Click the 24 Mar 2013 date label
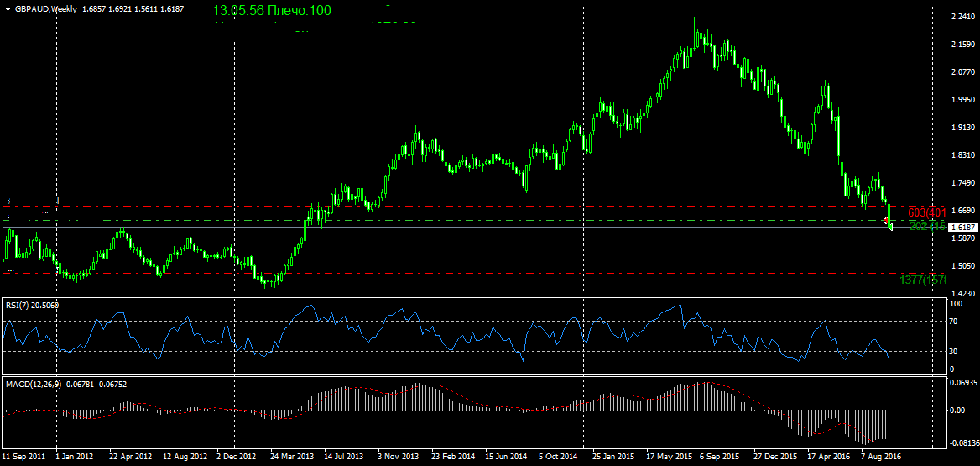980x466 pixels. coord(294,456)
